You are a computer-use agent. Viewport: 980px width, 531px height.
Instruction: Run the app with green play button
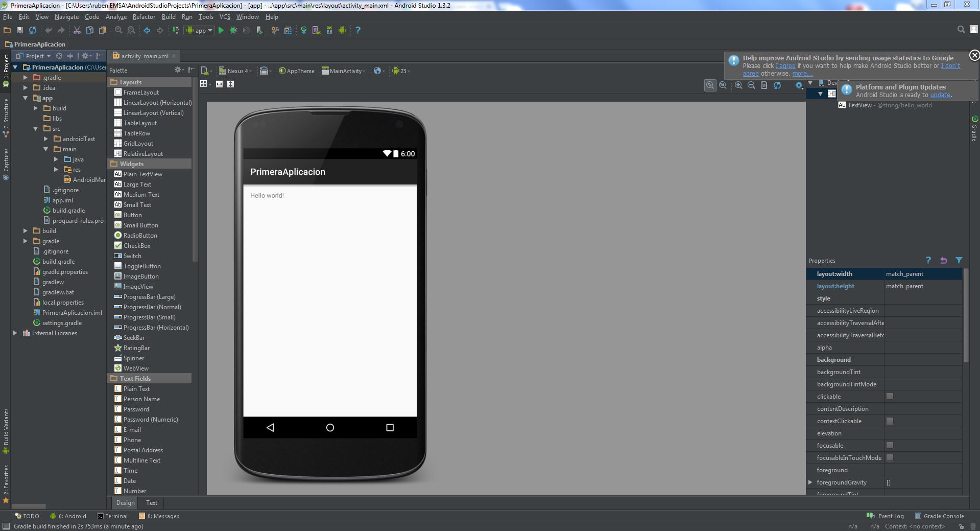[x=221, y=31]
